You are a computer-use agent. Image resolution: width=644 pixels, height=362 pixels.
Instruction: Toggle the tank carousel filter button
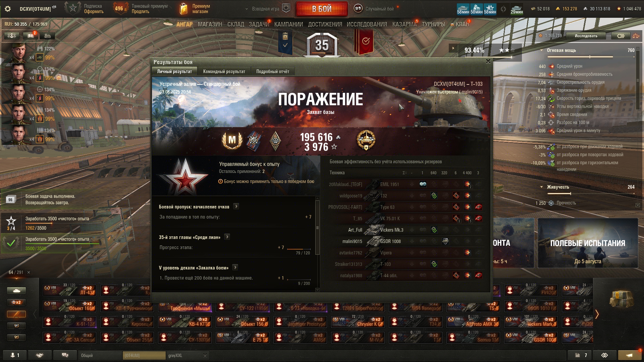pos(16,290)
